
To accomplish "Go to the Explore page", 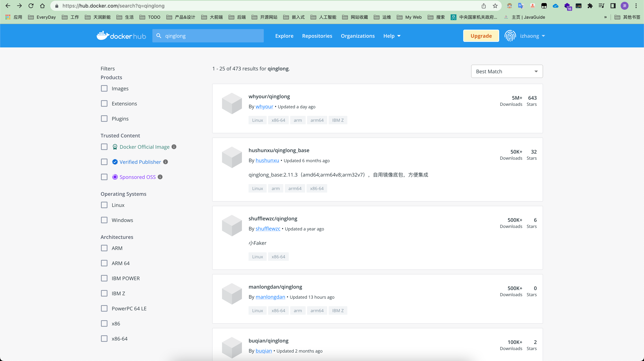I will (x=284, y=36).
